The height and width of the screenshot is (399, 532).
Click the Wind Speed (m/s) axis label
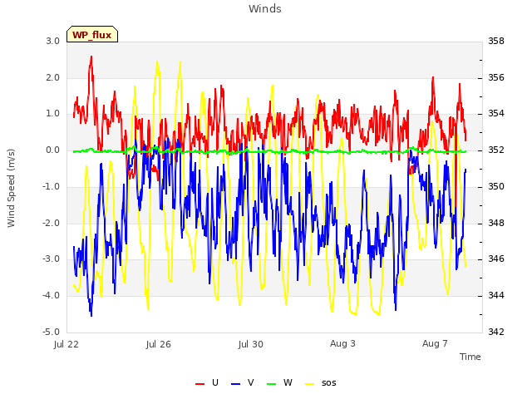[x=11, y=188]
